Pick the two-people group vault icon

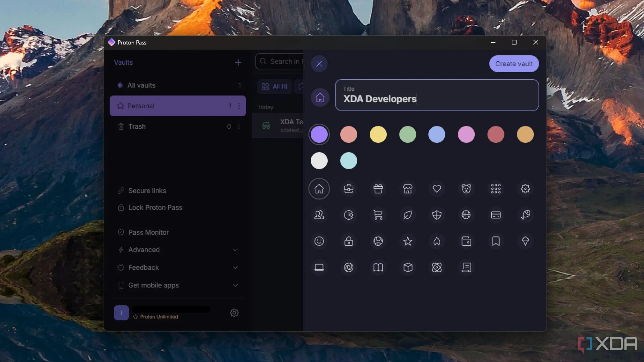pyautogui.click(x=319, y=215)
